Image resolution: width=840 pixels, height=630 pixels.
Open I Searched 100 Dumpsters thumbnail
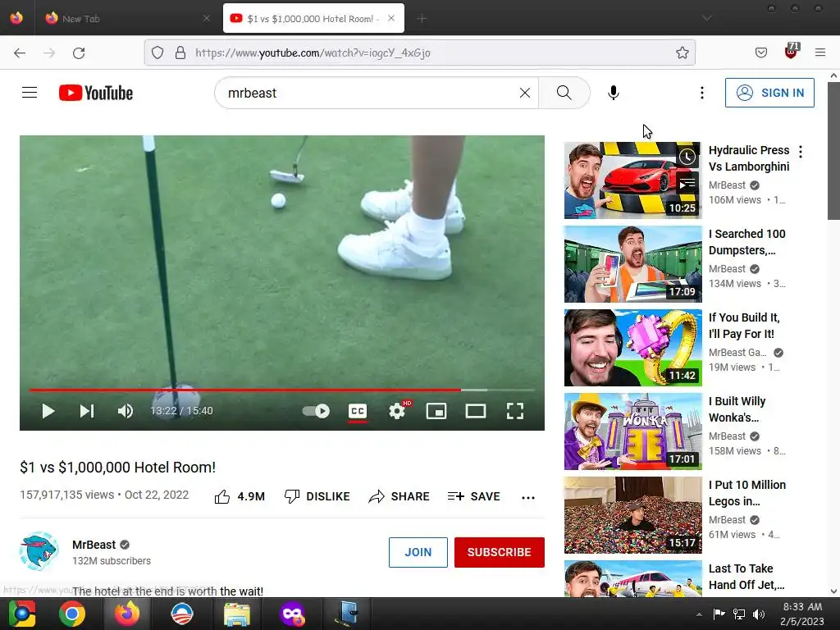pos(632,264)
